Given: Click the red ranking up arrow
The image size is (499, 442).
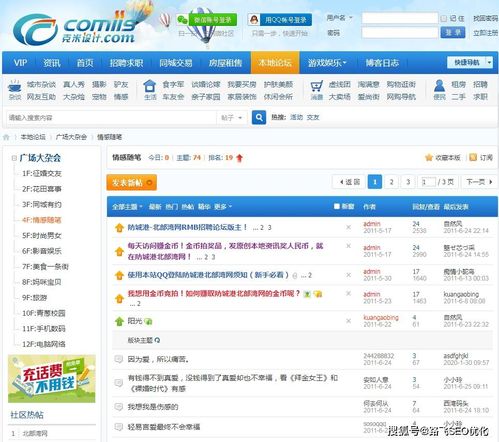Looking at the screenshot, I should click(239, 158).
